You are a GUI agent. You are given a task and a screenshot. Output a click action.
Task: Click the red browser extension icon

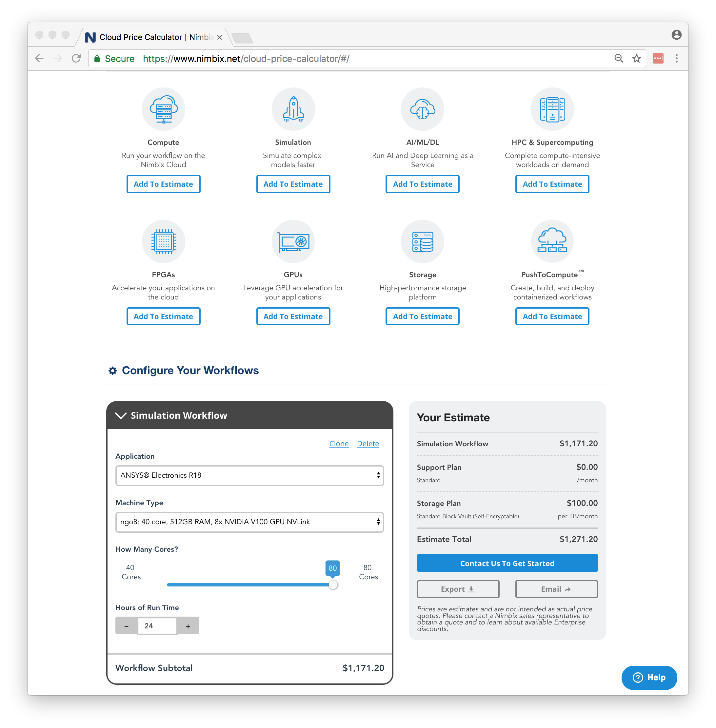(658, 58)
